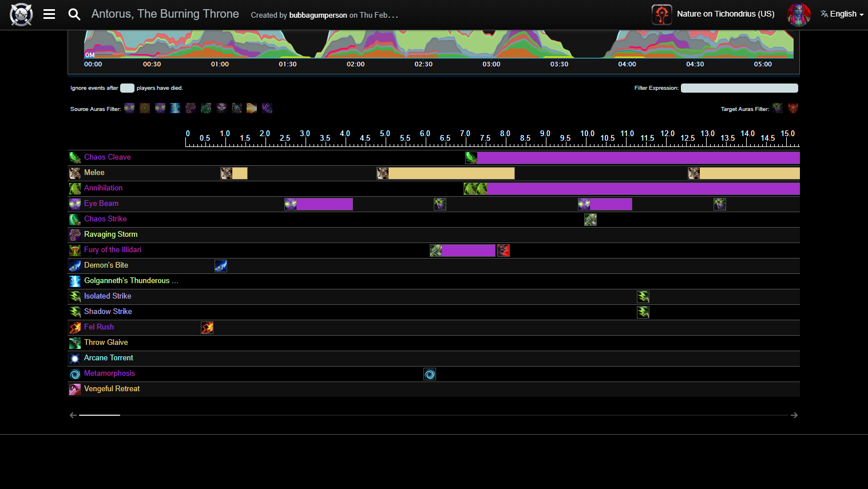Click the Isolated Strike row icon
The image size is (868, 489).
point(75,296)
